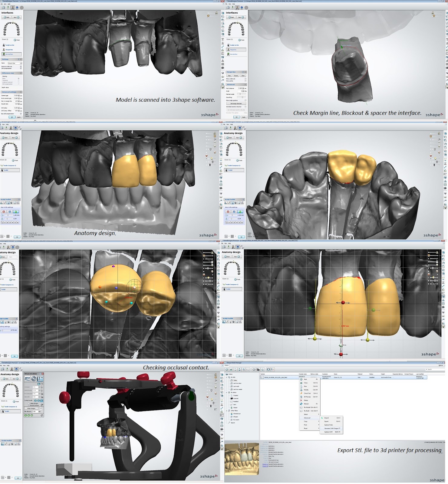Open the Name dropdown showing Crown Wax
This screenshot has height=484, width=448.
(15, 63)
